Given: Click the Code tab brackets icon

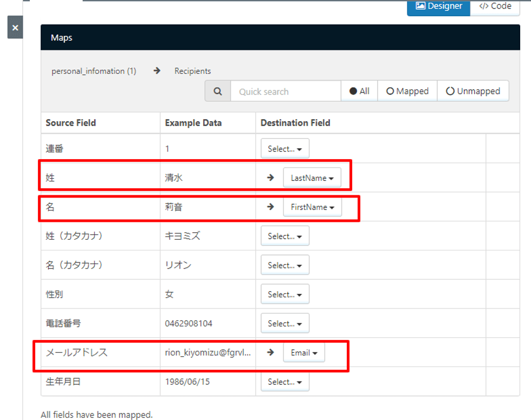Looking at the screenshot, I should (x=483, y=6).
